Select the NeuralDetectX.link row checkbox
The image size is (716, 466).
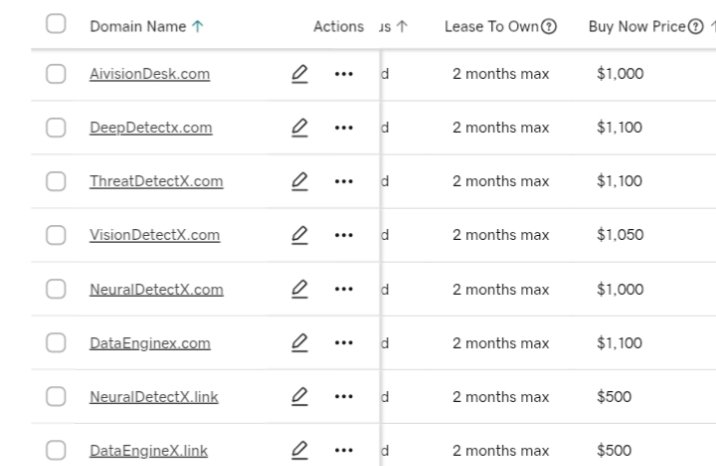pos(56,397)
